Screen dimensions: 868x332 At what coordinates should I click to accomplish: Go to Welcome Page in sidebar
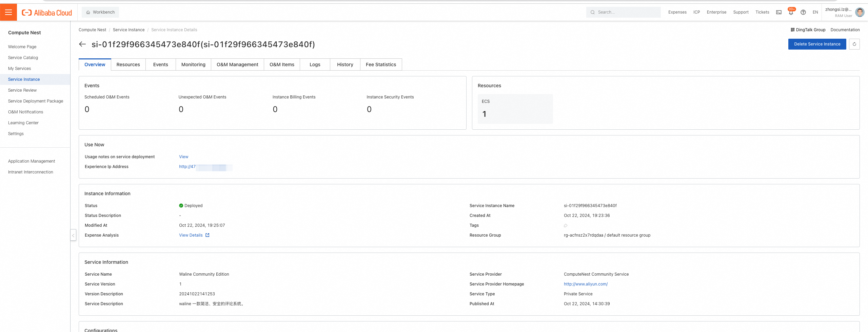(x=22, y=47)
